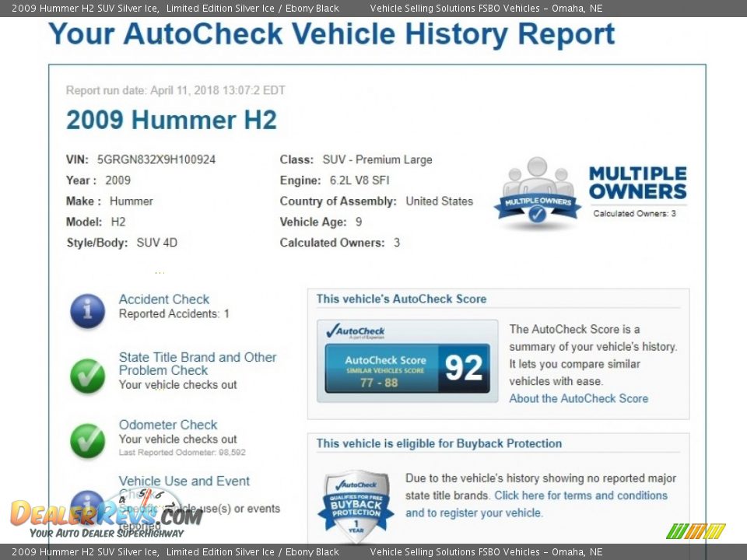Screen dimensions: 747x560
Task: Select the State Title Brand green checkmark icon
Action: click(87, 376)
